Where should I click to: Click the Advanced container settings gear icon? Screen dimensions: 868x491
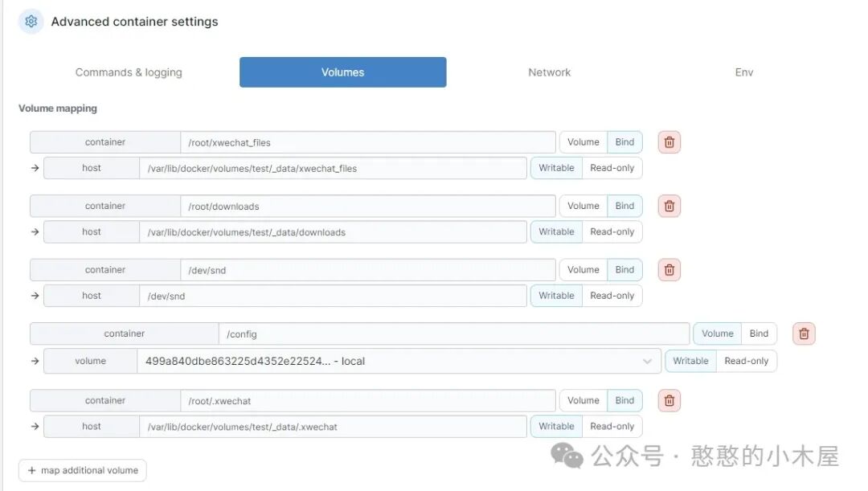pyautogui.click(x=31, y=22)
